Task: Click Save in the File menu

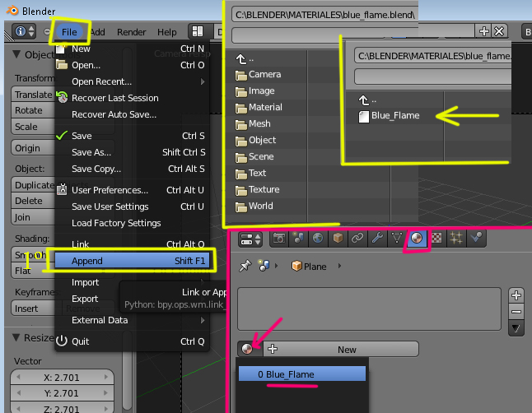Action: [x=132, y=136]
